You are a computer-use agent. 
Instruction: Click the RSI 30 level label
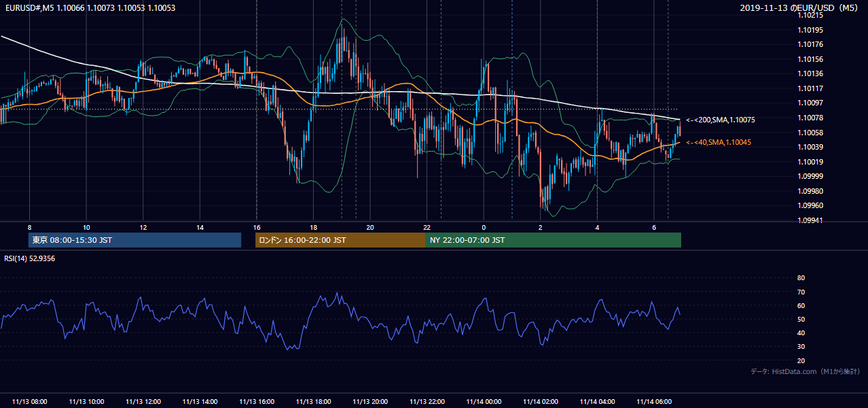point(801,347)
